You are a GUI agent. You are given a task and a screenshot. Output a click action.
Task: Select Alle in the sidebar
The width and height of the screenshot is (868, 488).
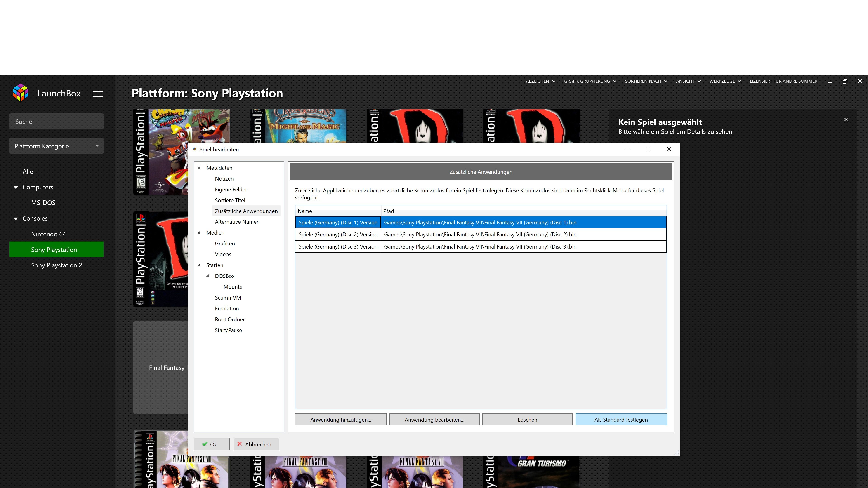pos(28,171)
